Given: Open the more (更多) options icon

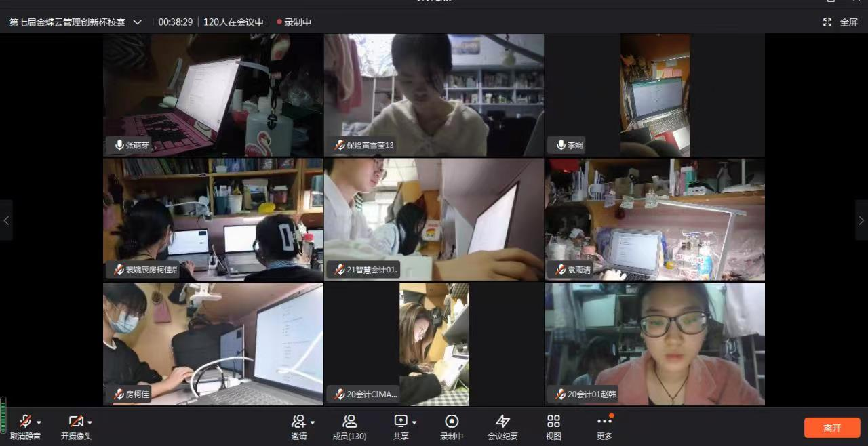Looking at the screenshot, I should [x=604, y=422].
